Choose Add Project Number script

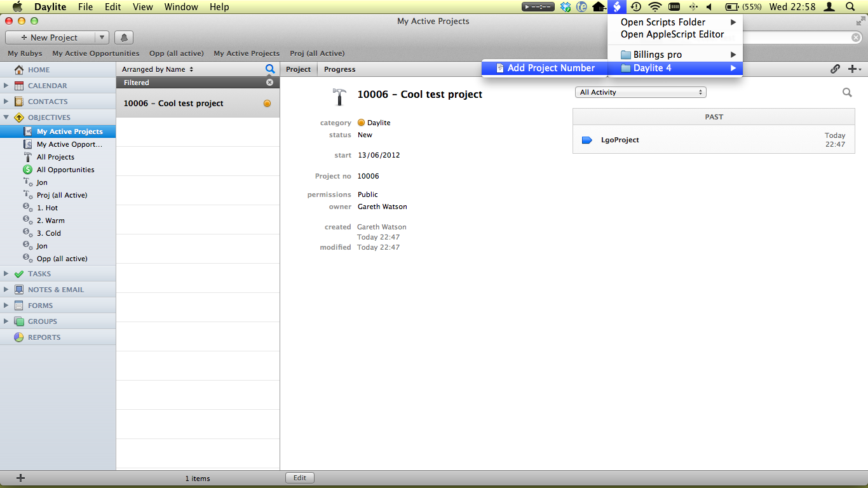coord(545,68)
